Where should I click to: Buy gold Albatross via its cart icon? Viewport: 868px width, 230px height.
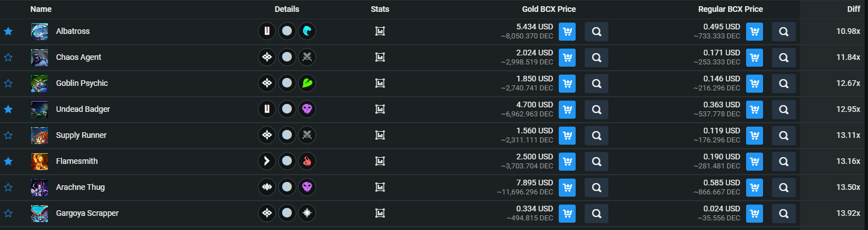point(567,32)
